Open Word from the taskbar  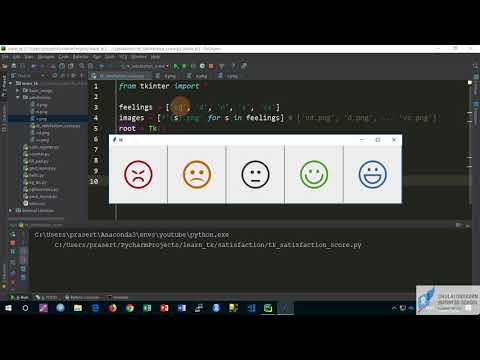pos(182,308)
